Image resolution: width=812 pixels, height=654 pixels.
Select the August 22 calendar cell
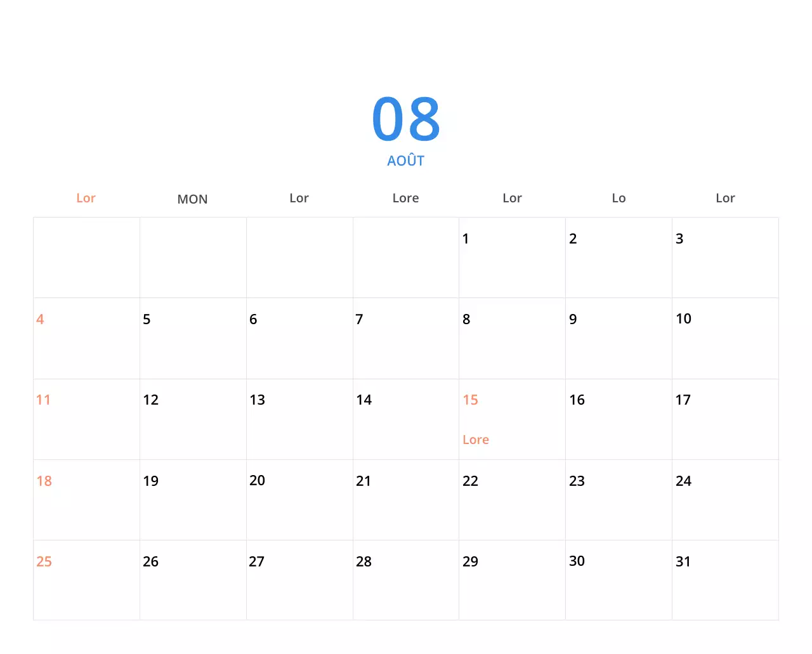pyautogui.click(x=511, y=500)
